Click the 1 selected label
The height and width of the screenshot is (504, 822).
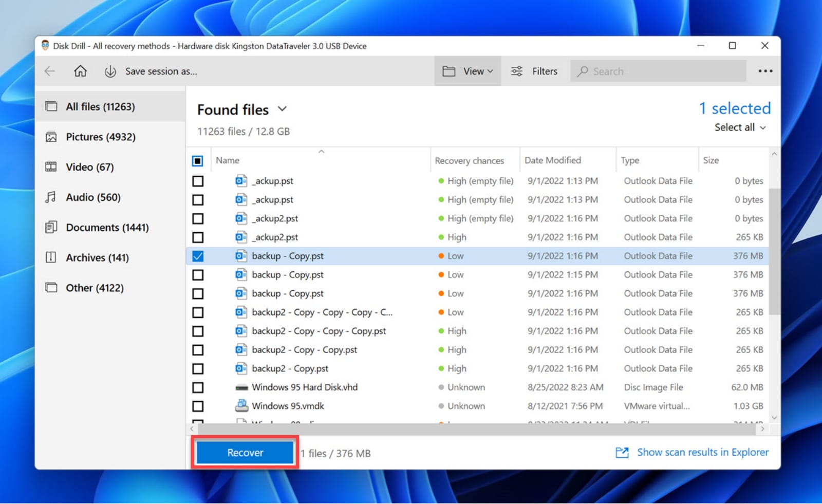click(x=735, y=108)
